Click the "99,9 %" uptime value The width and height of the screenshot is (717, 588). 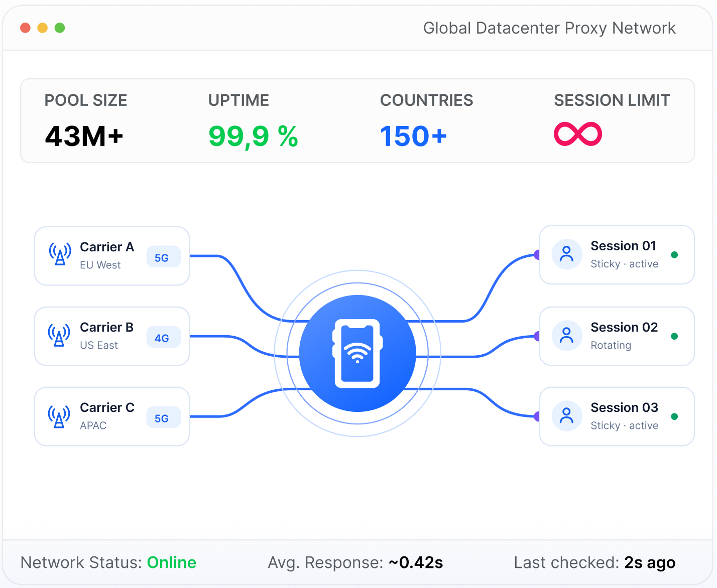(x=254, y=136)
